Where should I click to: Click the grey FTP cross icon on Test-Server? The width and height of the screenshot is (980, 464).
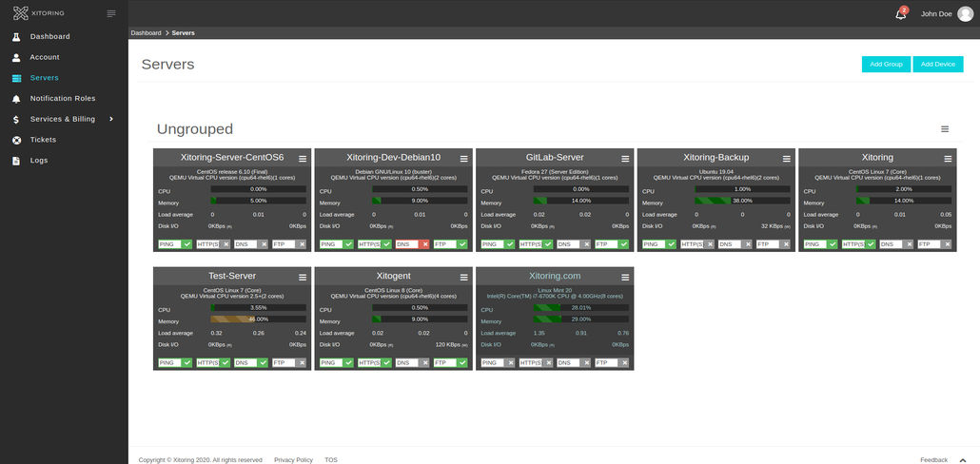(302, 363)
